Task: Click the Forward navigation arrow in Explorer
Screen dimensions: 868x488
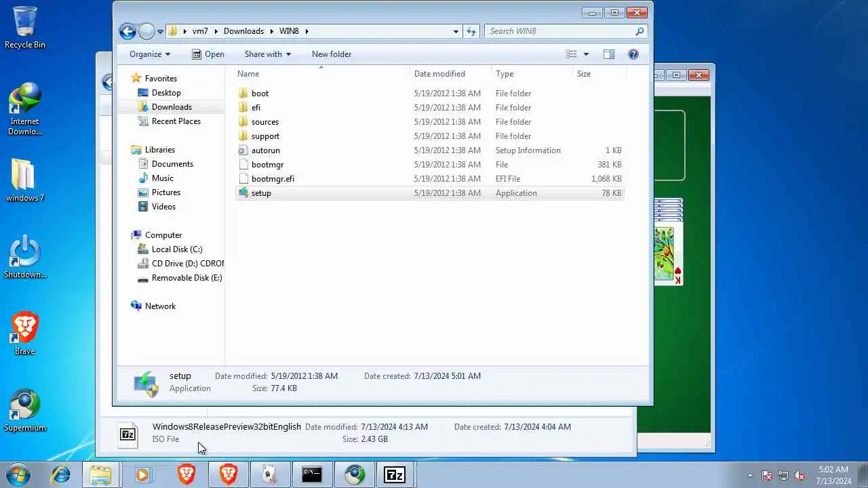Action: click(147, 31)
